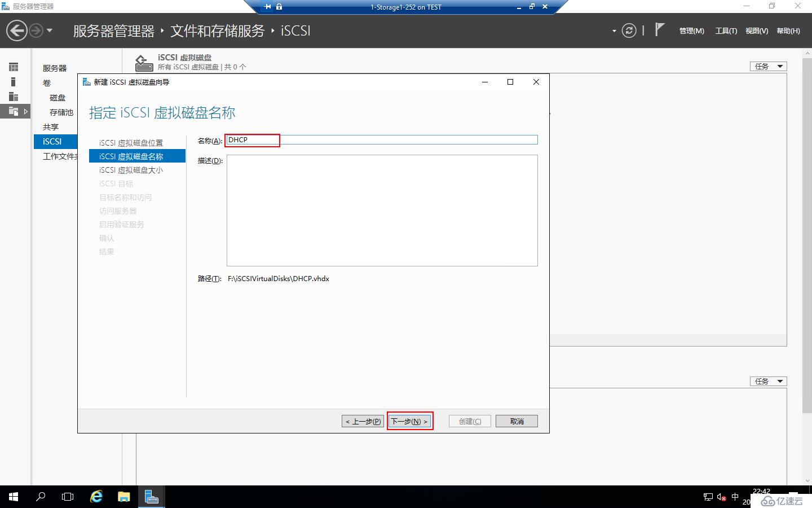Click the lock icon on VM connection bar

(279, 7)
